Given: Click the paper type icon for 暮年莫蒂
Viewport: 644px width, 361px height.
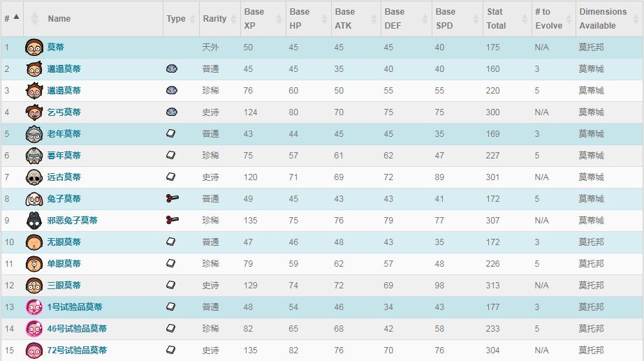Looking at the screenshot, I should 171,155.
